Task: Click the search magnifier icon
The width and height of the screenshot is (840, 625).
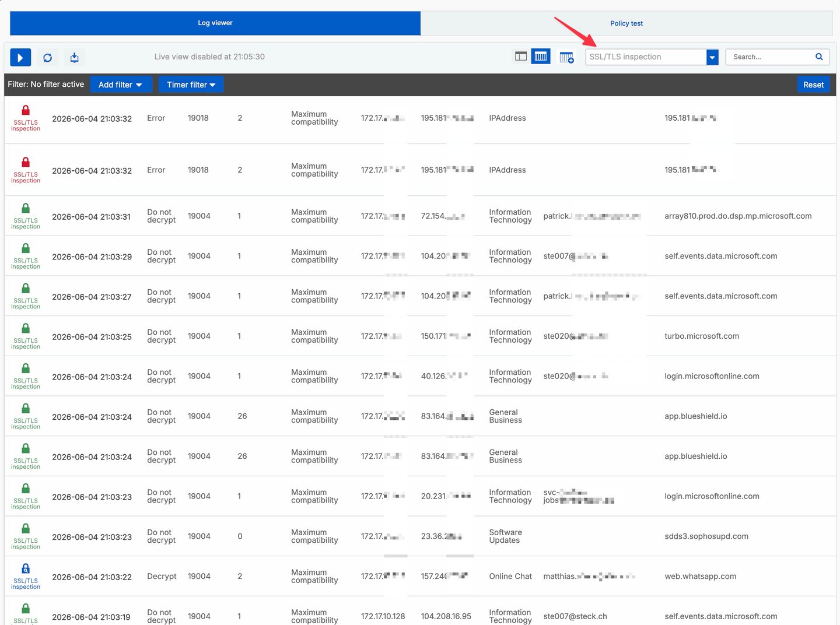Action: 819,57
